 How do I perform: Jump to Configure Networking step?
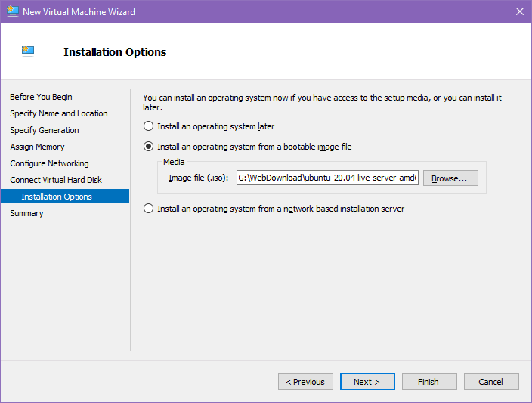pyautogui.click(x=49, y=163)
